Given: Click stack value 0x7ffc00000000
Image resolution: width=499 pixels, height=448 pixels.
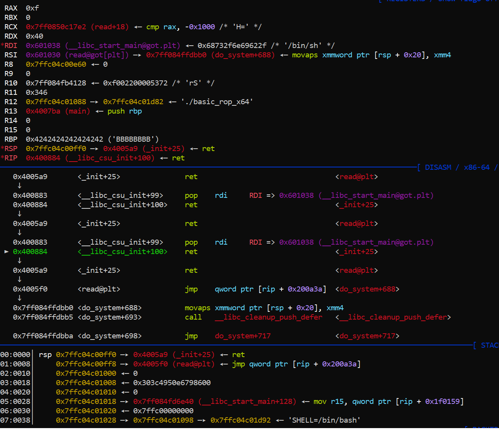Looking at the screenshot, I should tap(163, 411).
